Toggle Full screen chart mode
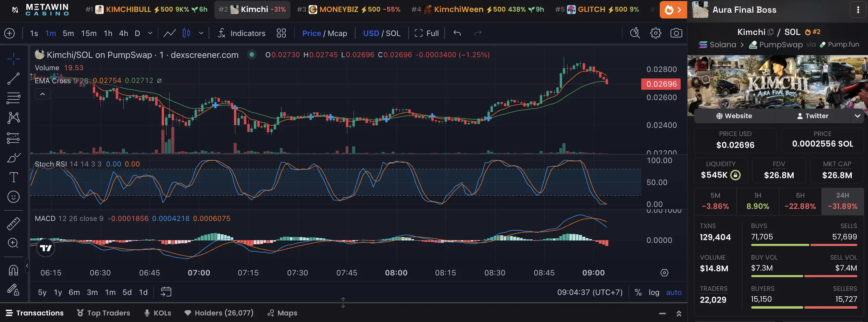Image resolution: width=868 pixels, height=322 pixels. [426, 33]
